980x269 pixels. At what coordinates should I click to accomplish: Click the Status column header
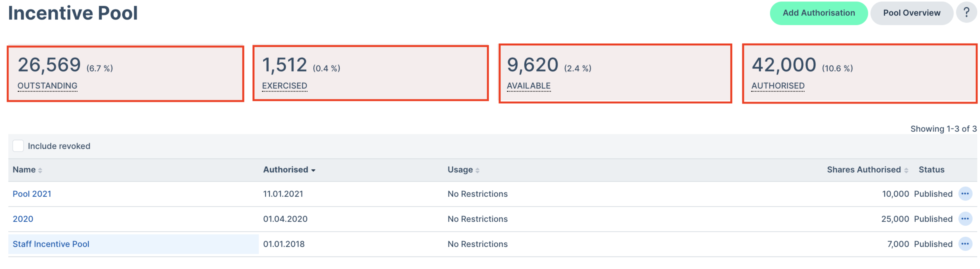coord(931,170)
